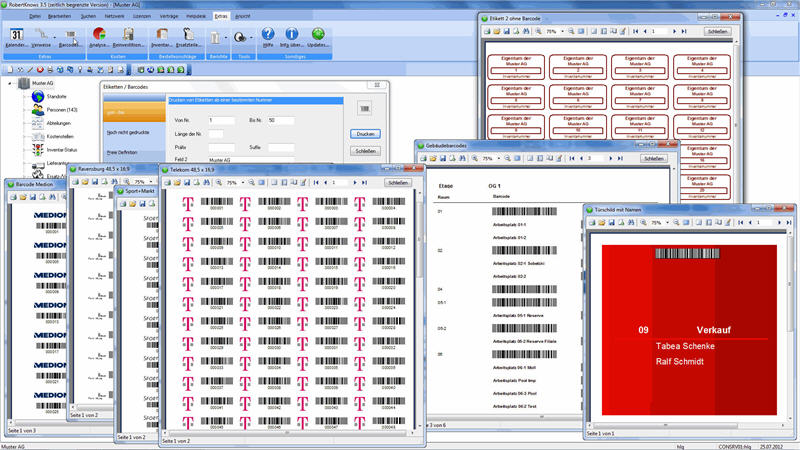Switch to the Verträge tab
This screenshot has width=800, height=450.
[169, 16]
